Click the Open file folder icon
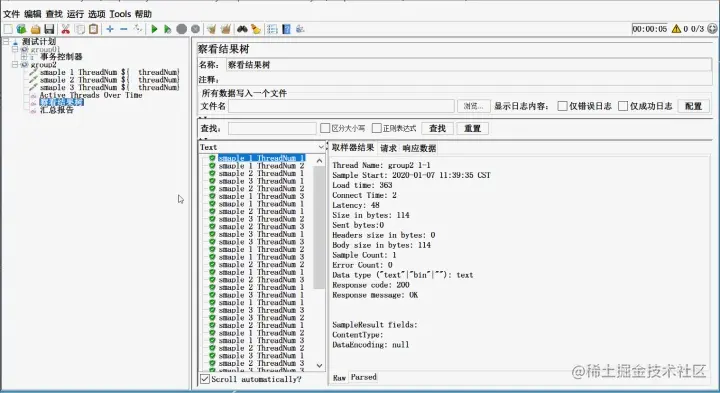This screenshot has height=393, width=720. click(35, 29)
